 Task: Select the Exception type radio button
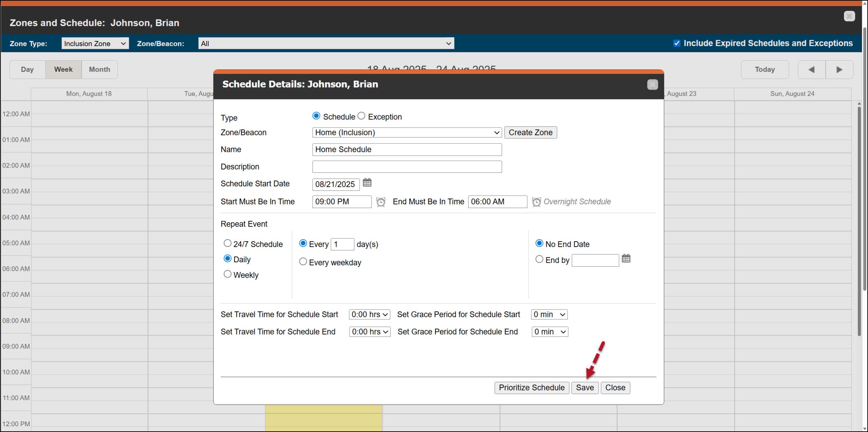point(361,116)
